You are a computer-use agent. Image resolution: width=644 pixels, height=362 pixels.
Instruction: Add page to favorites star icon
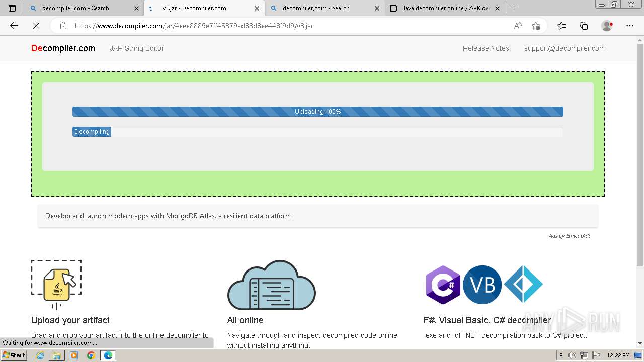point(536,26)
